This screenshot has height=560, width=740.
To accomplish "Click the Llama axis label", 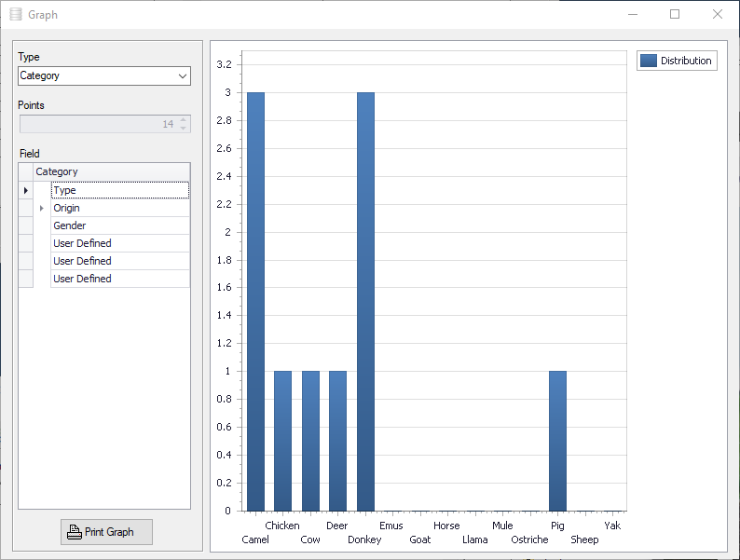I will click(474, 540).
